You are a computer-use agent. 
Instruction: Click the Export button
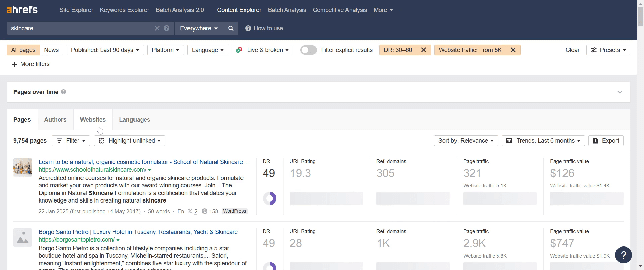tap(606, 141)
